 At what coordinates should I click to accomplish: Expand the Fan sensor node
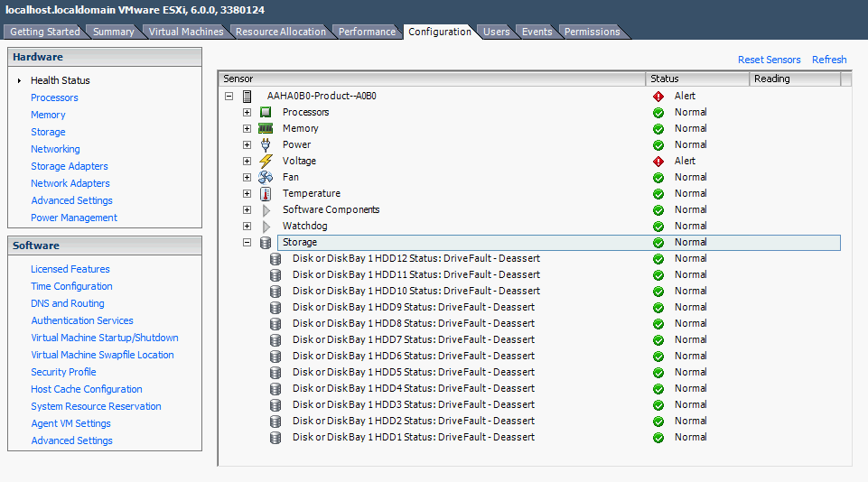click(x=247, y=177)
